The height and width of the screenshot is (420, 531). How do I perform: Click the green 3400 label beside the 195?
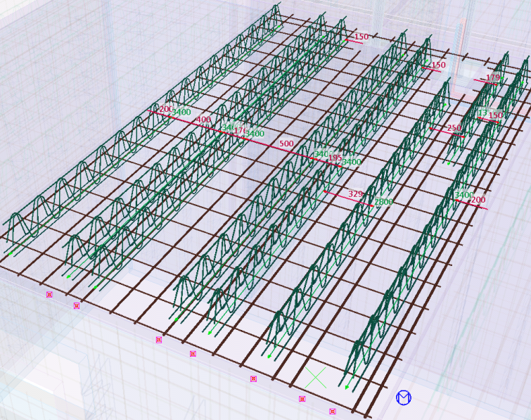coord(352,163)
